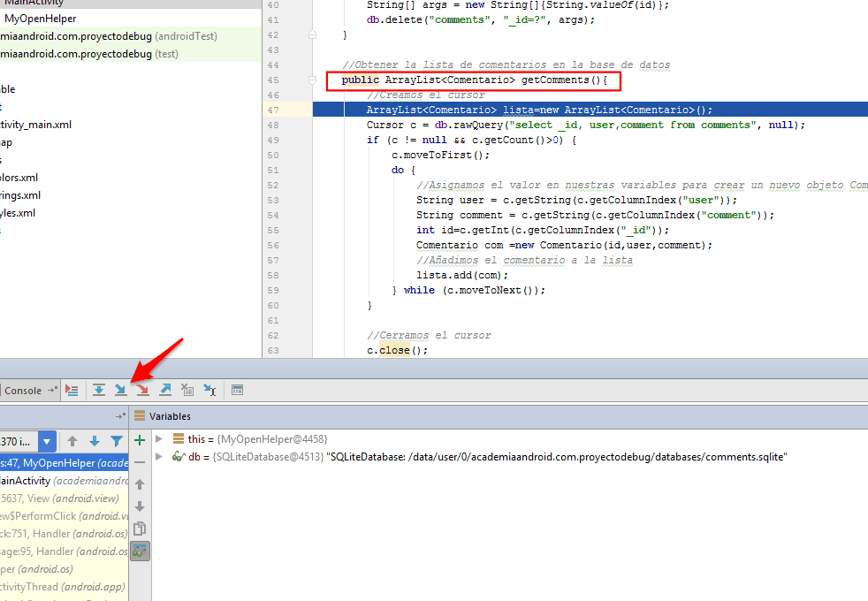Switch to the Console tab
This screenshot has height=601, width=868.
tap(23, 390)
